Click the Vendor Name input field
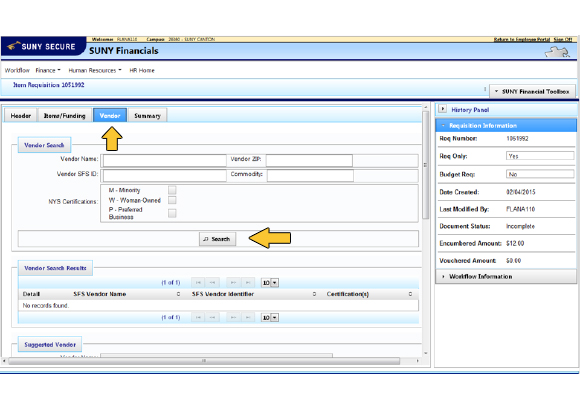 click(165, 161)
